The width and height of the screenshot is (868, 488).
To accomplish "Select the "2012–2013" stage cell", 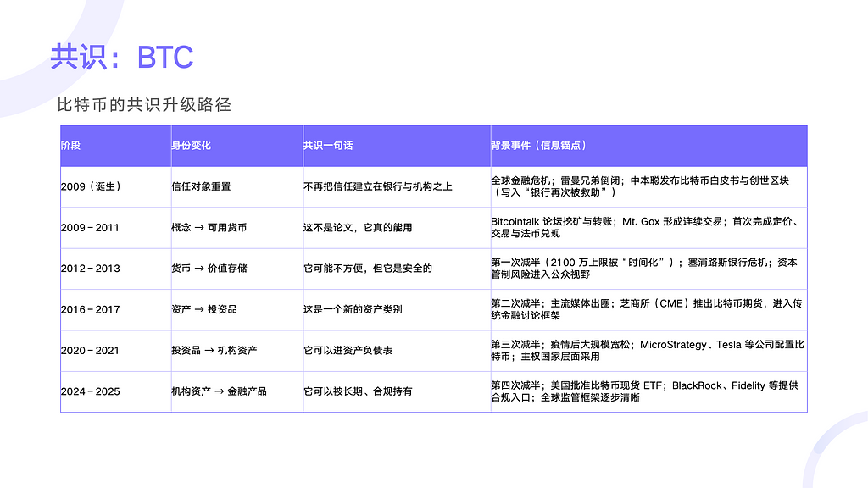I will (x=90, y=269).
